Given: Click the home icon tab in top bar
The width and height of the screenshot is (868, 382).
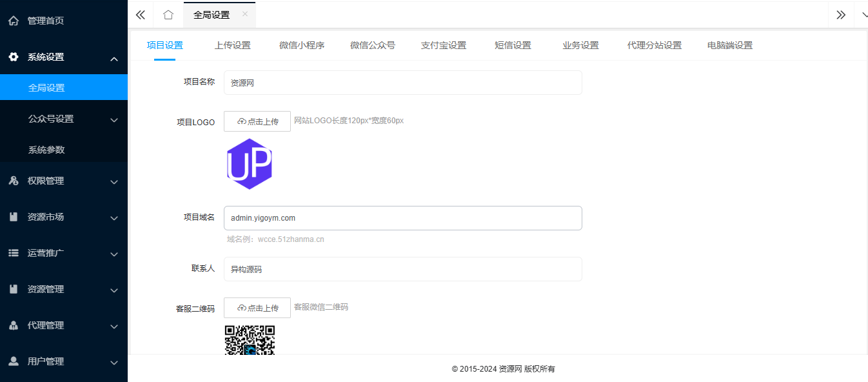Looking at the screenshot, I should (x=168, y=15).
